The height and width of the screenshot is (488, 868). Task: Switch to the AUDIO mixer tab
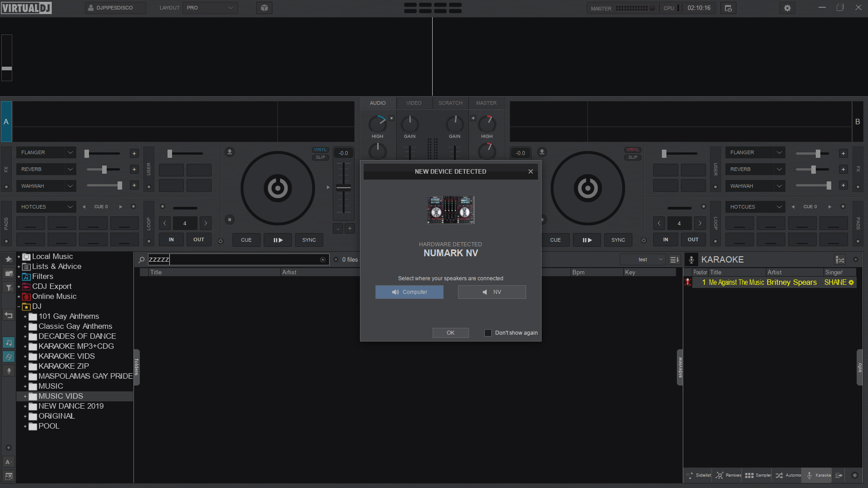tap(378, 103)
